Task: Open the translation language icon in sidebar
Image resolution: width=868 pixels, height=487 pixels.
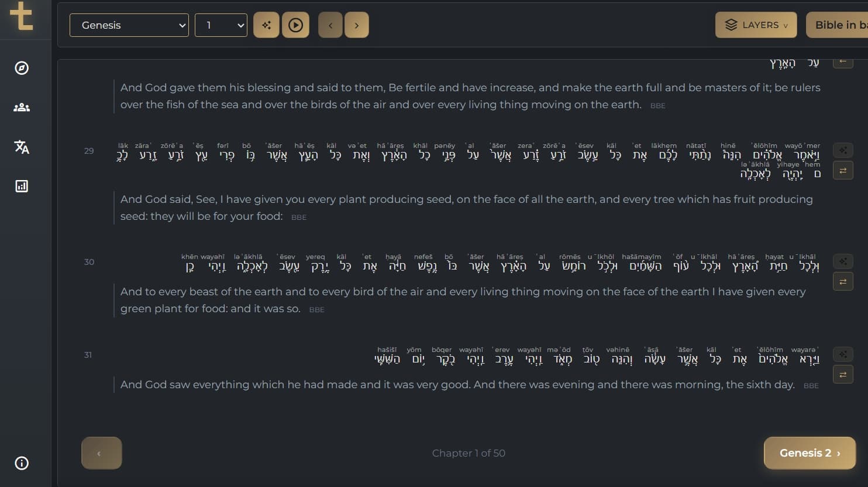Action: (x=22, y=147)
